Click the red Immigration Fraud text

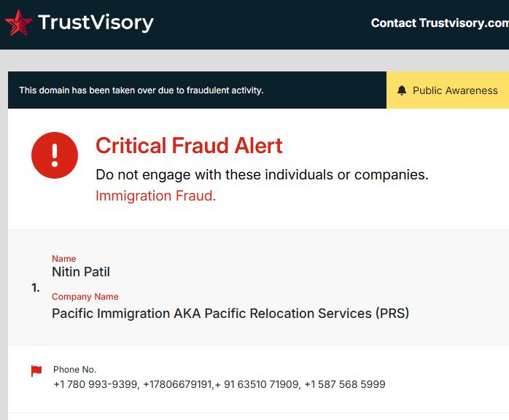pyautogui.click(x=155, y=195)
